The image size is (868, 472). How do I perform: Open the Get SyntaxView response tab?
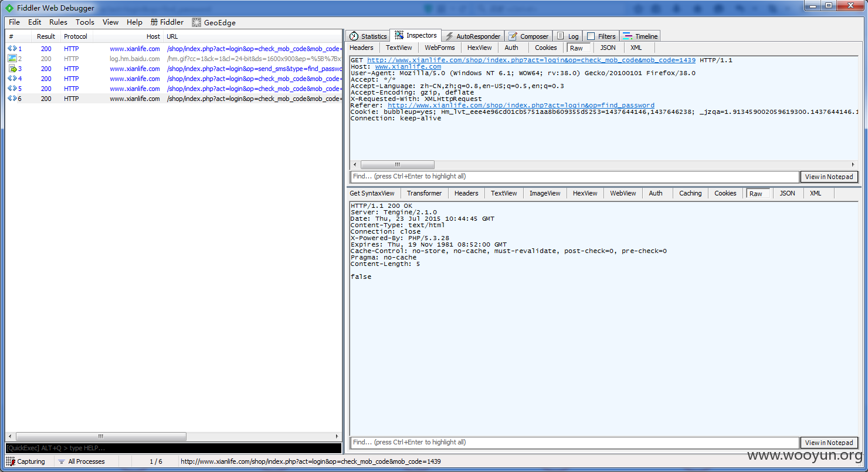pyautogui.click(x=372, y=193)
